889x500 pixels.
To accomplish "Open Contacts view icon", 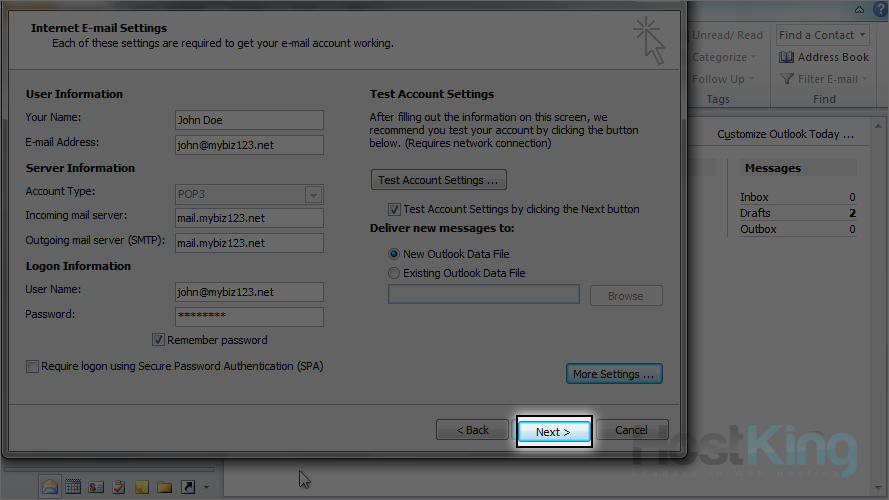I will (96, 487).
